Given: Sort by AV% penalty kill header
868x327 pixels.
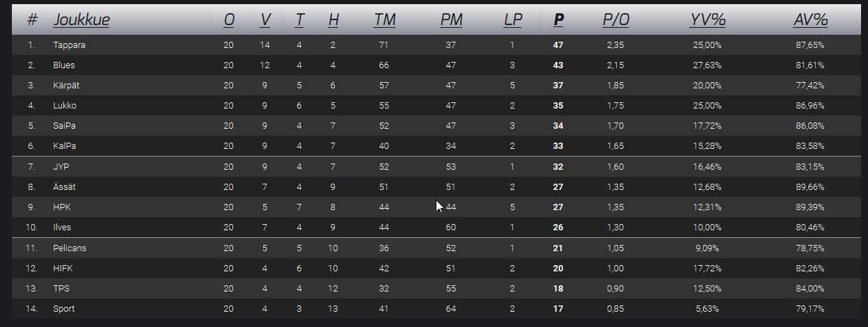Looking at the screenshot, I should (x=810, y=20).
